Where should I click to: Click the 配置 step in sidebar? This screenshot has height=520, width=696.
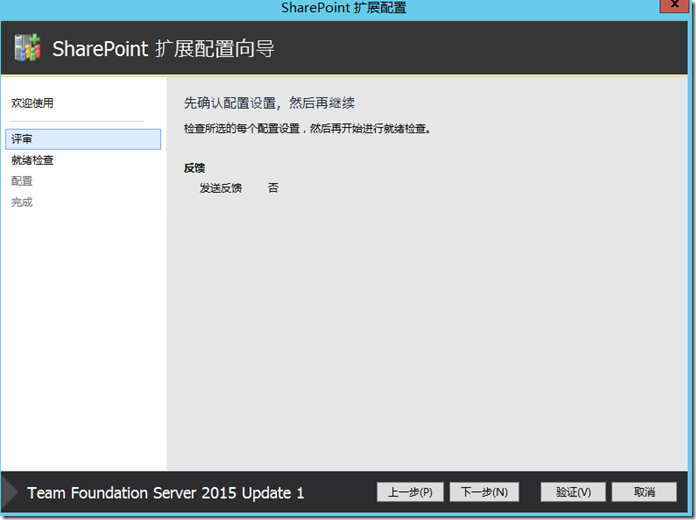coord(22,181)
